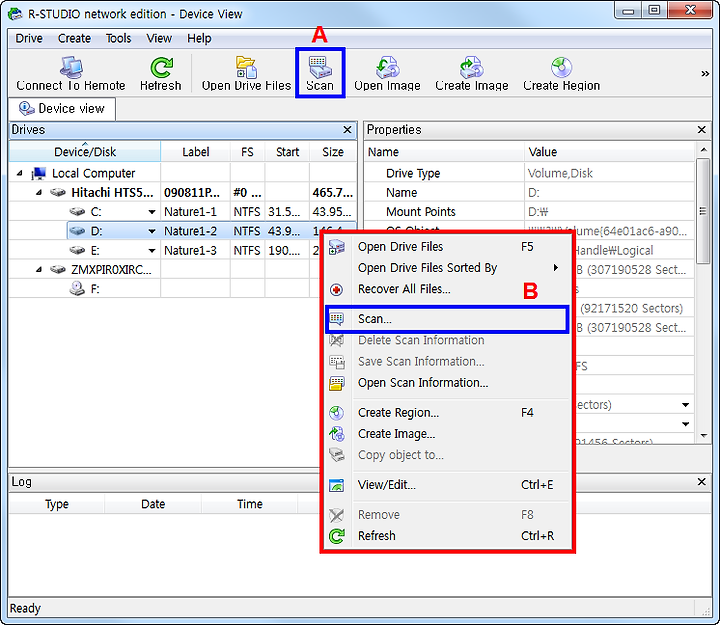
Task: Click the Value column header
Action: click(609, 152)
